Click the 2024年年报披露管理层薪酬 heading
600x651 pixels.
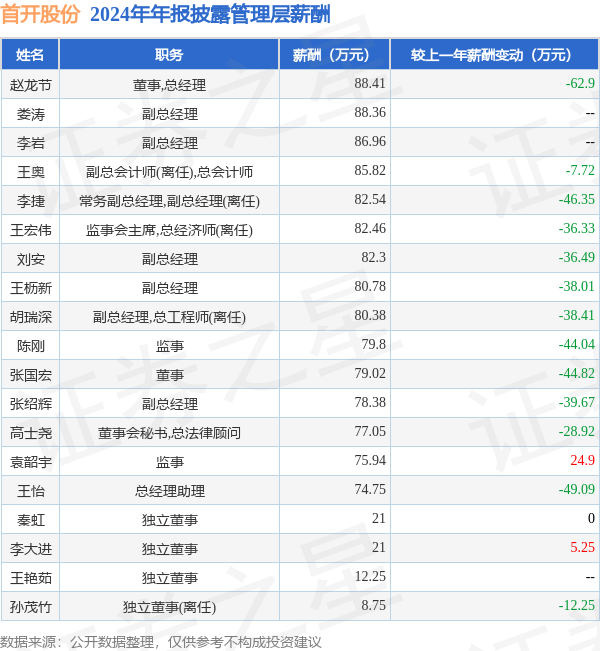pos(210,14)
